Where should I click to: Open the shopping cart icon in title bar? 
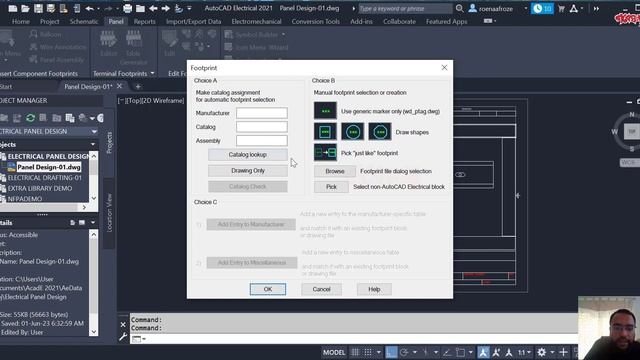[562, 8]
